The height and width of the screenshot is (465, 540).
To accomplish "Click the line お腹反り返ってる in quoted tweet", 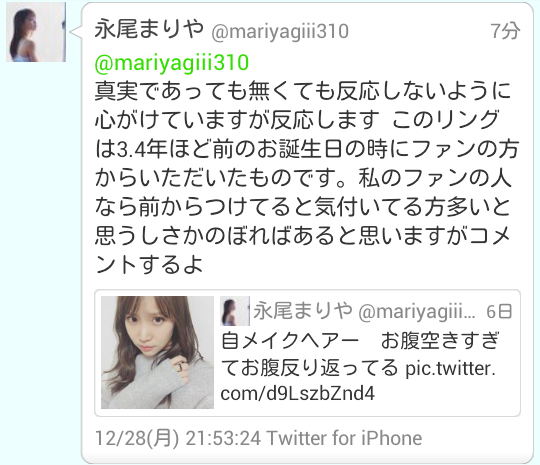I will coord(310,368).
